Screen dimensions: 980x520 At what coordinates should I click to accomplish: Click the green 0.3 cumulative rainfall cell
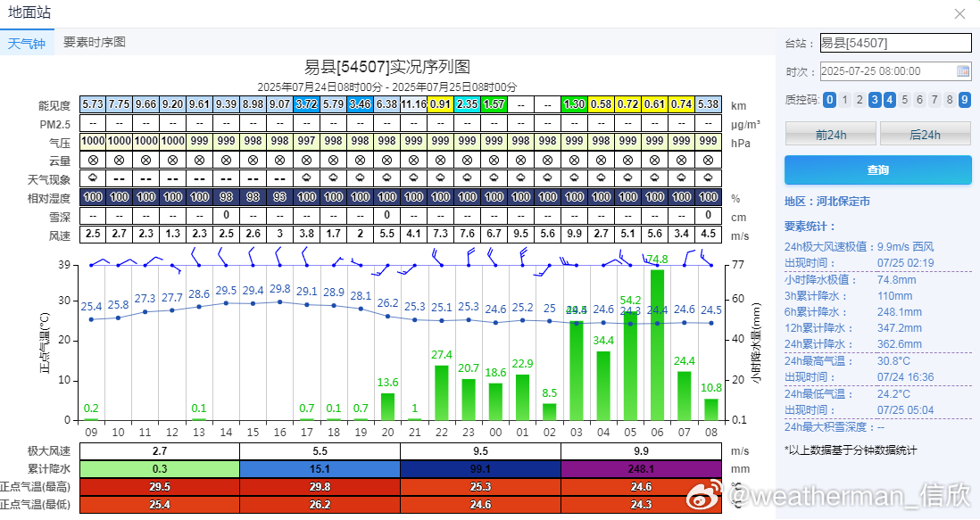point(160,469)
